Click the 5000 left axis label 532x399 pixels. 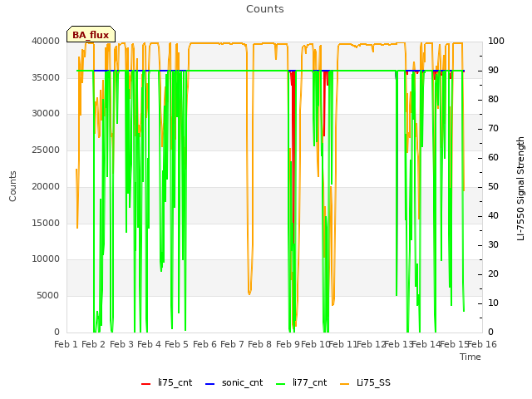48,296
